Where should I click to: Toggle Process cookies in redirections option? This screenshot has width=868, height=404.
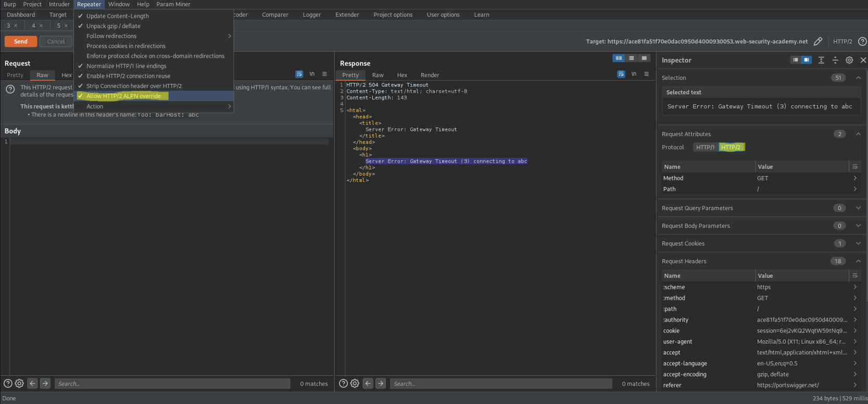tap(154, 46)
